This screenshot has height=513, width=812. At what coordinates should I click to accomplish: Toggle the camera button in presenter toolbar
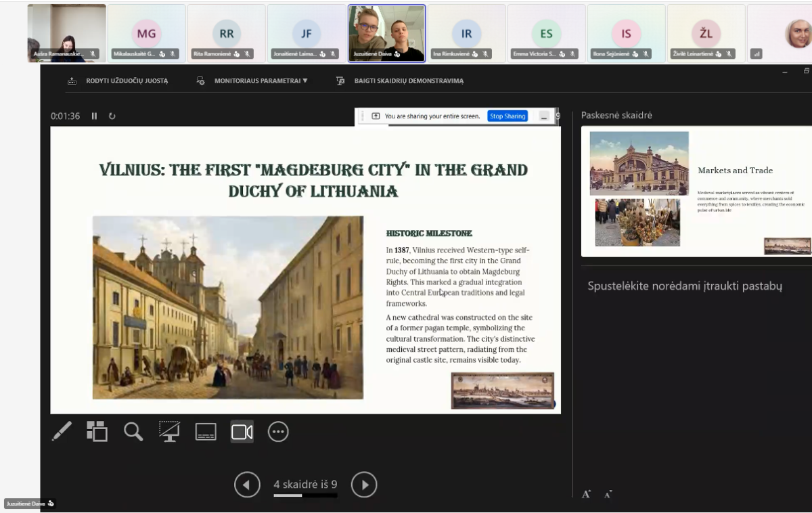242,431
